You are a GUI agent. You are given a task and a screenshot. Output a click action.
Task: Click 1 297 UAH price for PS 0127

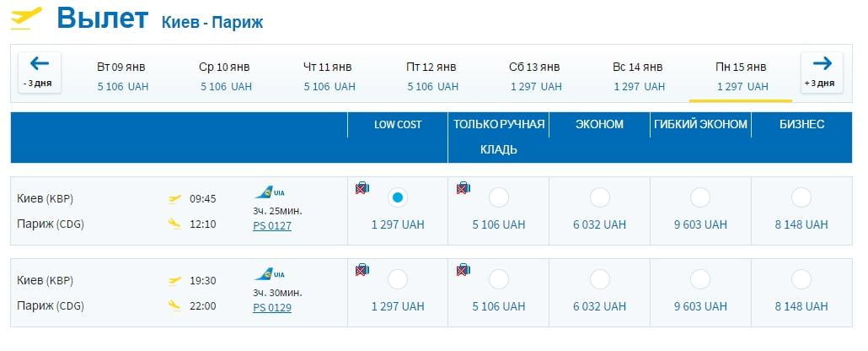(x=398, y=225)
